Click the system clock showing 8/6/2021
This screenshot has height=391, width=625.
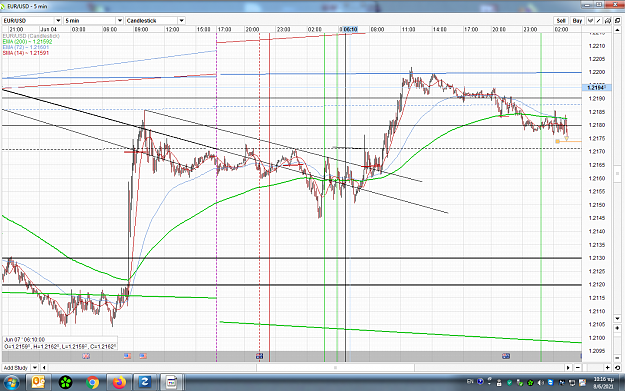(x=603, y=383)
